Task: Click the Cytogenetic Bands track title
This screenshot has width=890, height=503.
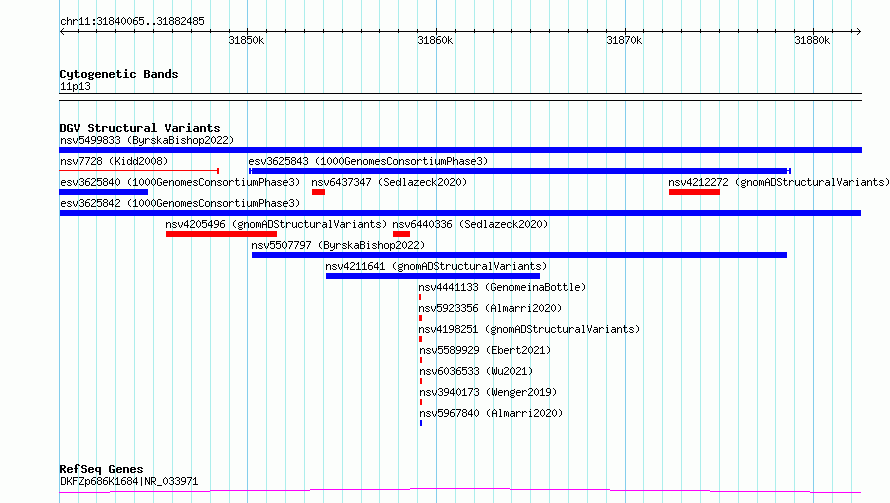Action: pos(119,74)
